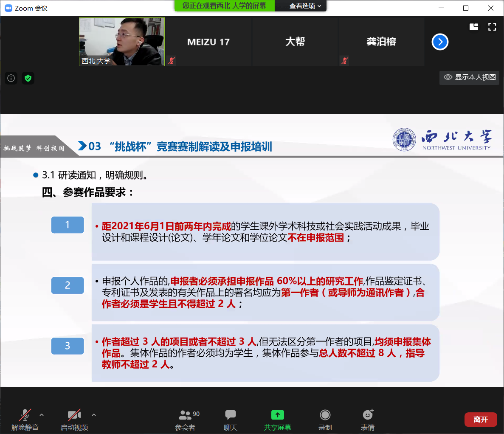Unmute microphone via 解除静音

(25, 419)
